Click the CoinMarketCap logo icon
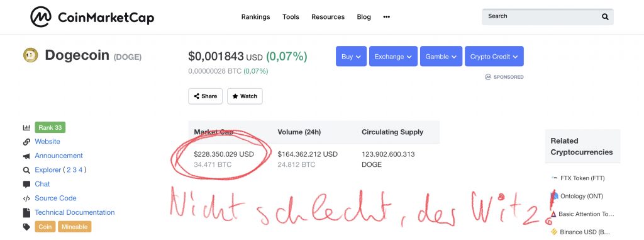The width and height of the screenshot is (644, 240). click(x=41, y=17)
